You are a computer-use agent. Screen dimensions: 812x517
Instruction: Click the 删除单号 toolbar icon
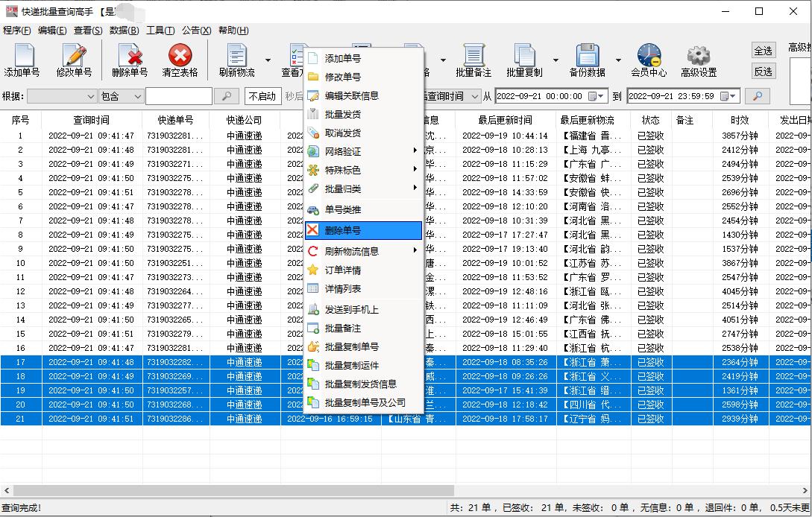tap(130, 60)
